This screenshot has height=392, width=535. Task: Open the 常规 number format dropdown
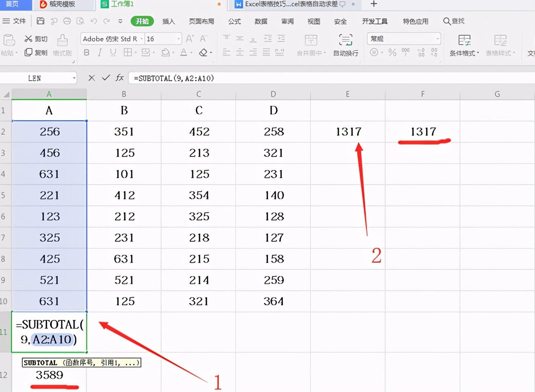coord(437,38)
